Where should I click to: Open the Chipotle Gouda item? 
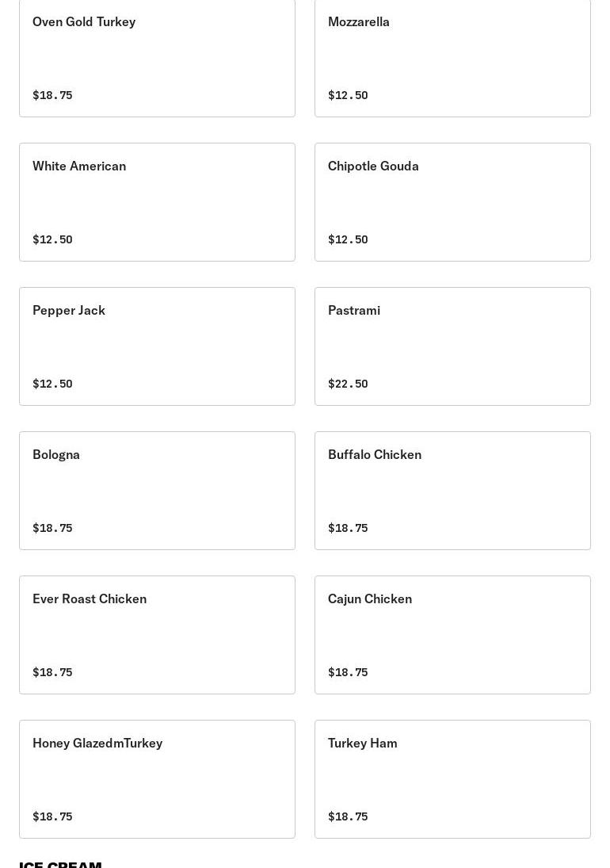click(x=452, y=201)
